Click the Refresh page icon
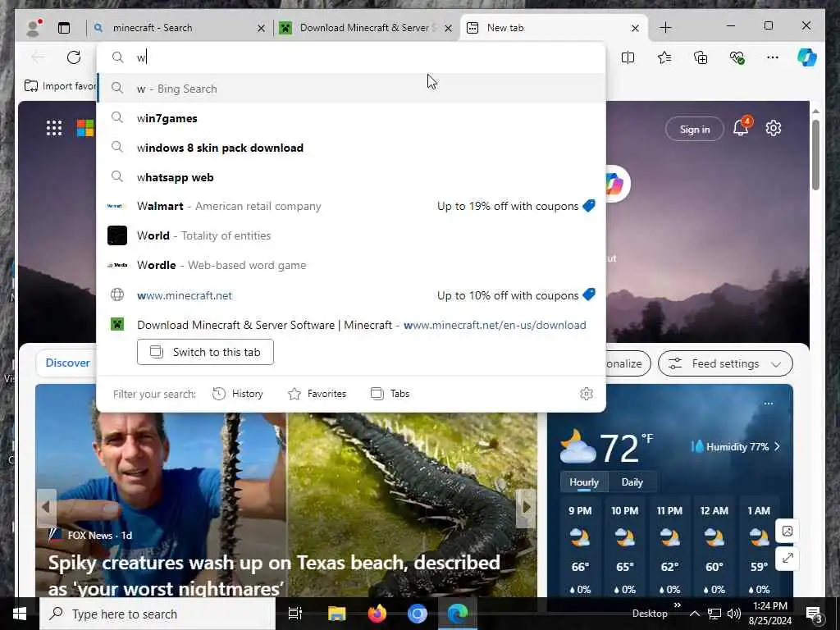 tap(74, 57)
